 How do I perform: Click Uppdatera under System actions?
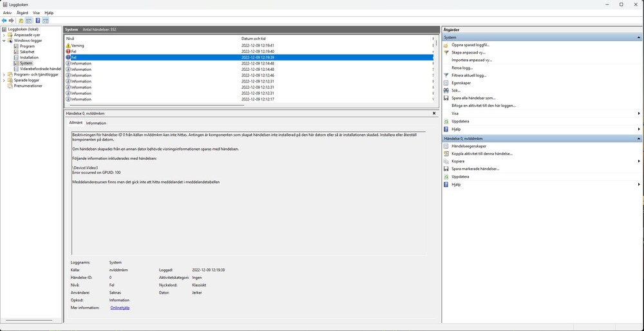point(460,122)
